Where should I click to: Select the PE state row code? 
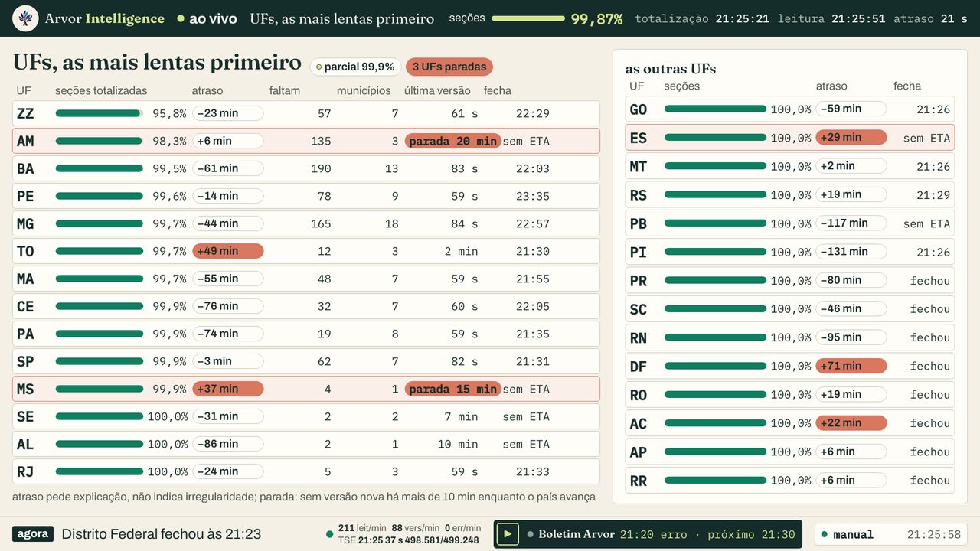click(25, 196)
